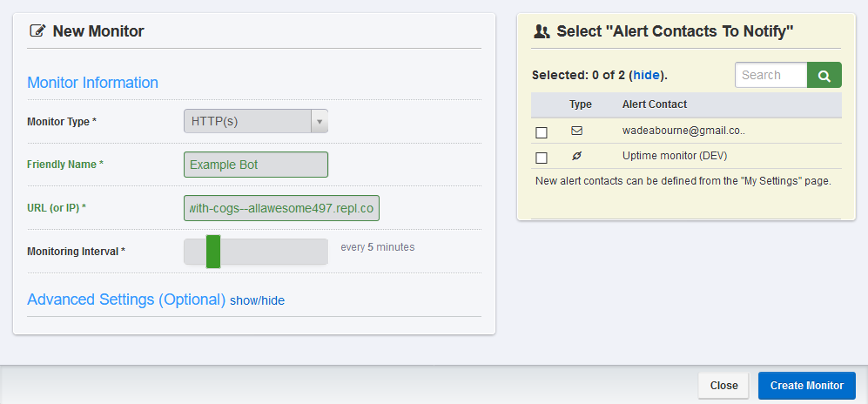This screenshot has height=404, width=868.
Task: Click into the URL (or IP) field
Action: [281, 209]
